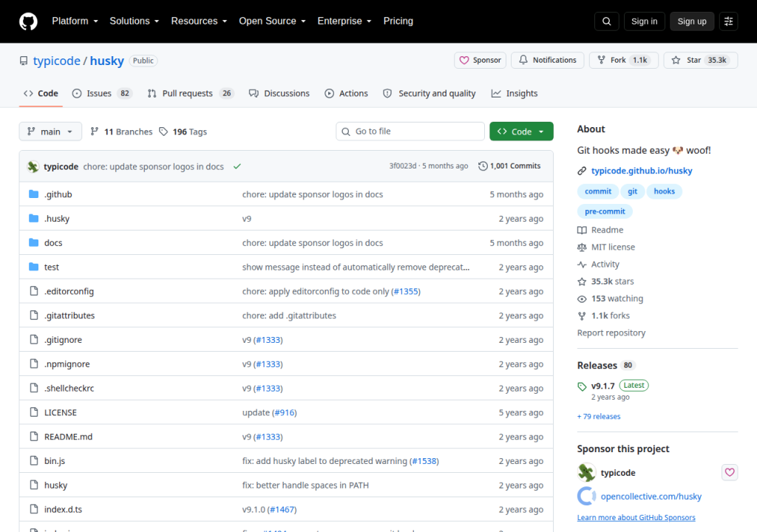Star the husky repository
This screenshot has height=532, width=757.
701,61
